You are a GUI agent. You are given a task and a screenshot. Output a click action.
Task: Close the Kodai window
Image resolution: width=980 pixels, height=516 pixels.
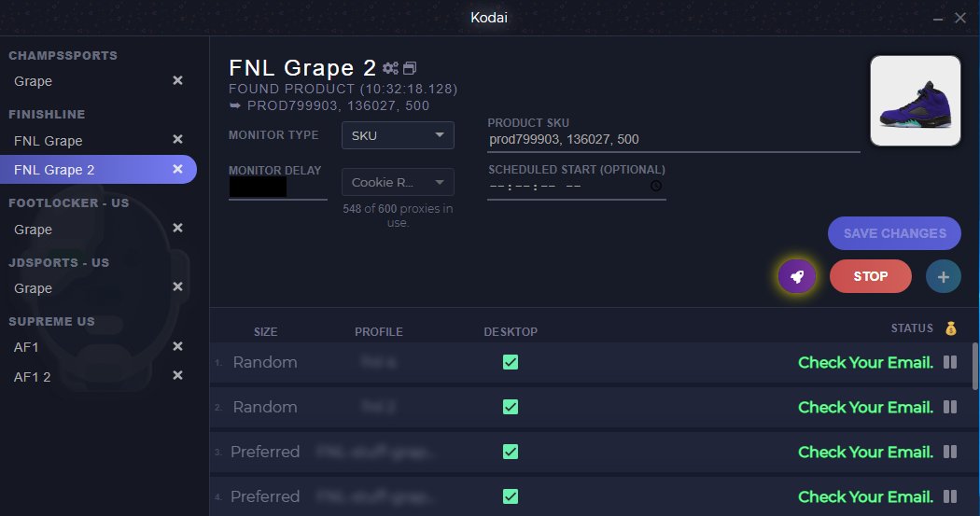pyautogui.click(x=960, y=18)
